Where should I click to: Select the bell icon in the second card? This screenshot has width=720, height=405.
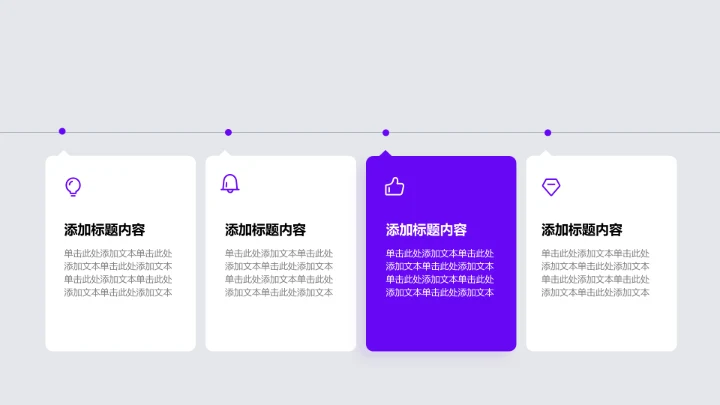coord(230,183)
